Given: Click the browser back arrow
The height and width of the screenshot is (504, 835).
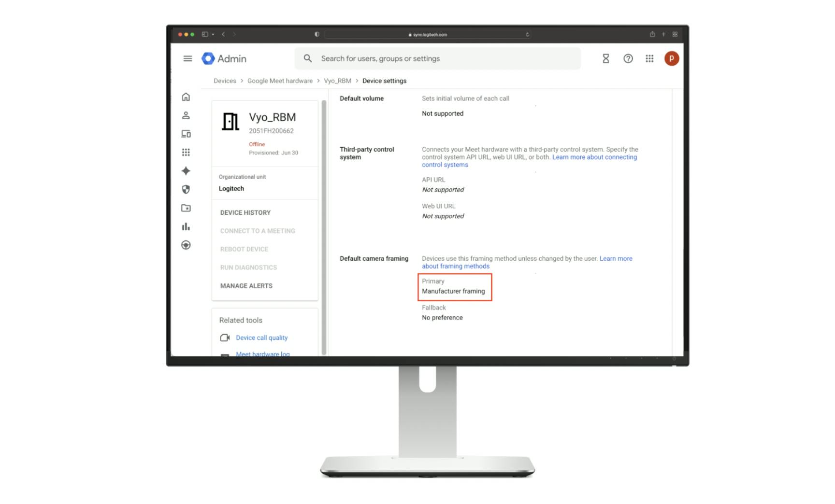Looking at the screenshot, I should (223, 34).
